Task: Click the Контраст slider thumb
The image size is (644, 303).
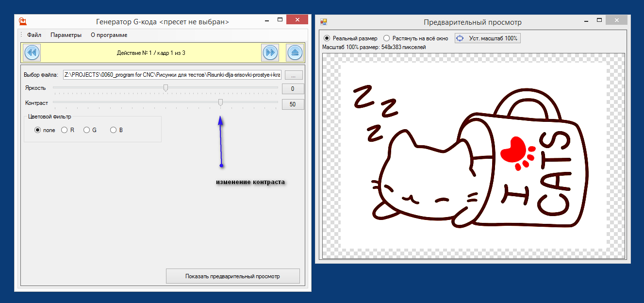Action: 220,102
